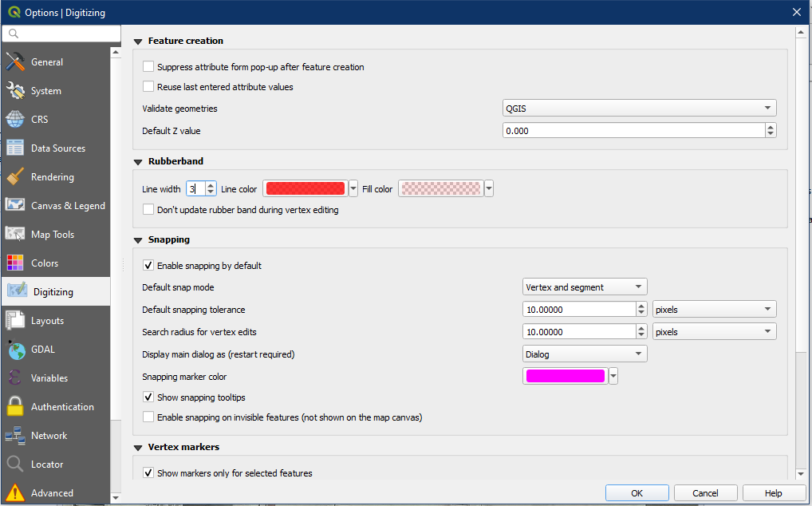Select the Advanced warning triangle icon

pyautogui.click(x=15, y=493)
